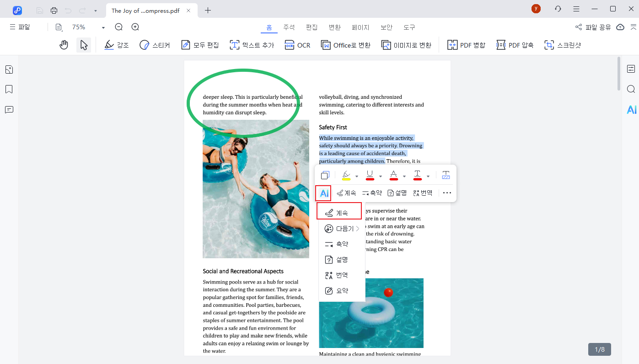The image size is (639, 364).
Task: Select the Hand pan tool
Action: pos(64,45)
